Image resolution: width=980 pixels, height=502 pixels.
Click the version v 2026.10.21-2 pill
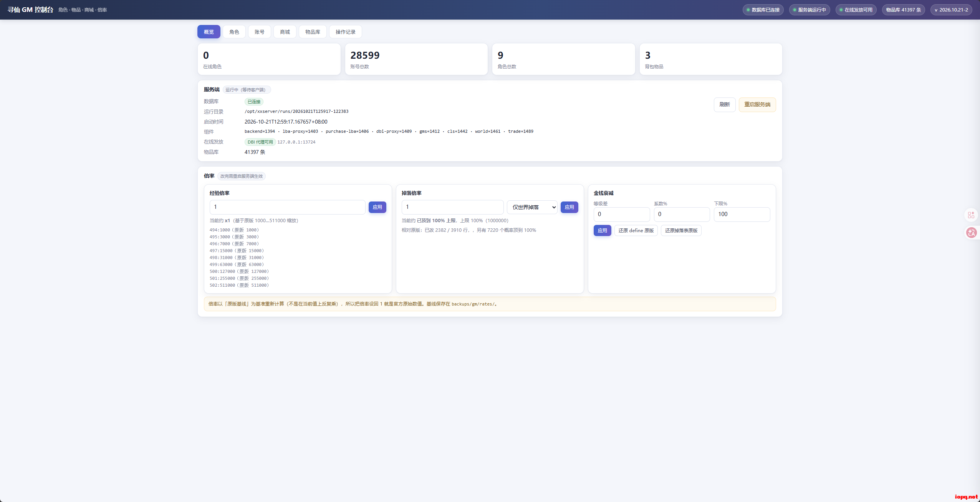[951, 10]
